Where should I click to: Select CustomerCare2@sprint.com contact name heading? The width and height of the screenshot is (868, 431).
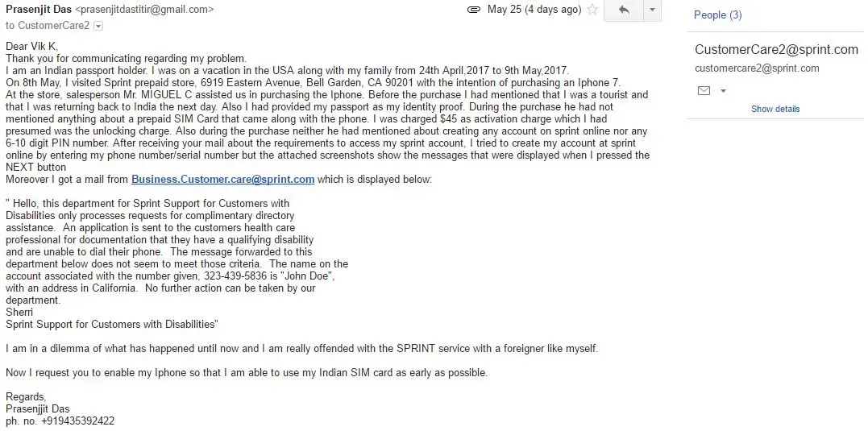coord(775,50)
